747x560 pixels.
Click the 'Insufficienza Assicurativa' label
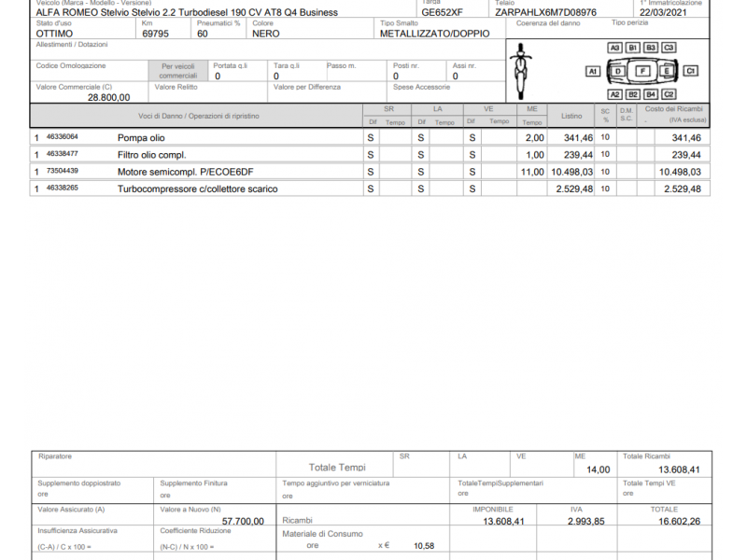(x=78, y=530)
